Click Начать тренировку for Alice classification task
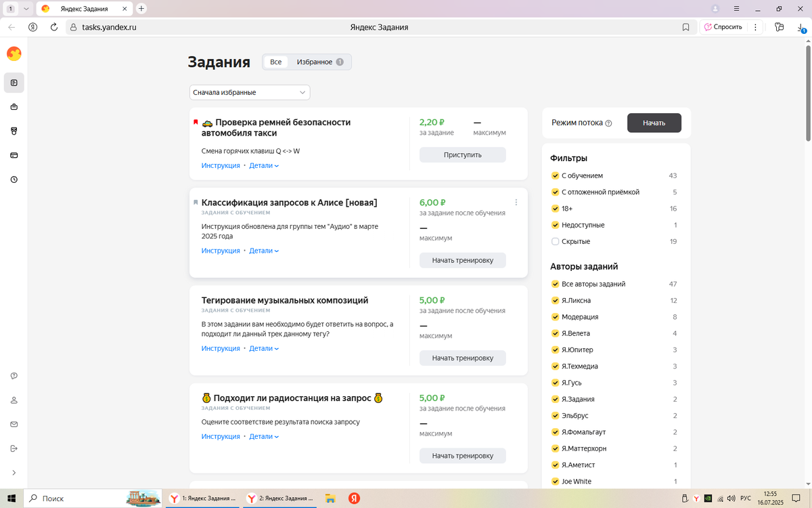Screen dimensions: 812x508 (463, 260)
